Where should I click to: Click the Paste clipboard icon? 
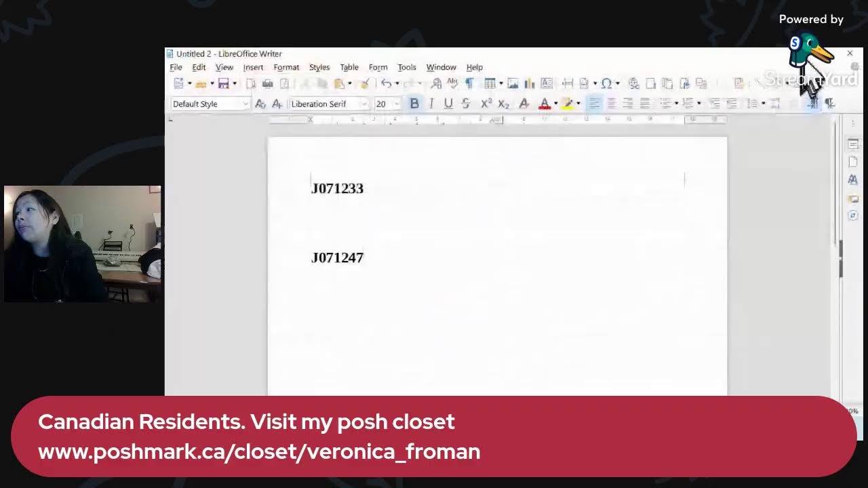339,83
